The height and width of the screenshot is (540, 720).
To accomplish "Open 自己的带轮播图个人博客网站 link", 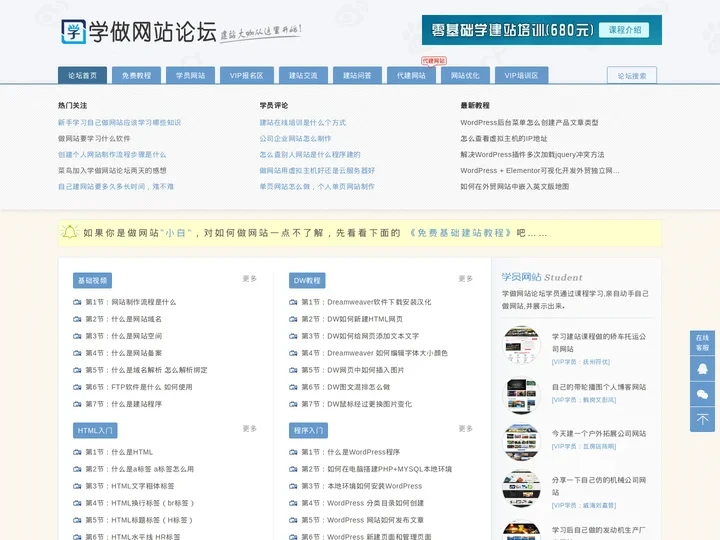I will 599,388.
